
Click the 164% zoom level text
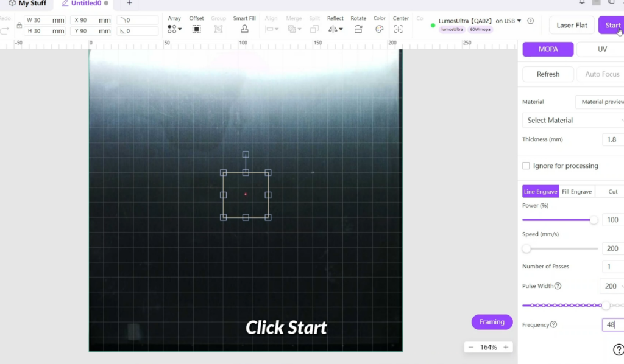point(488,347)
